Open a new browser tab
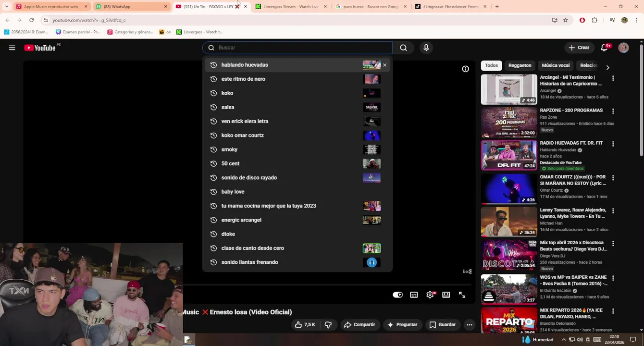Image resolution: width=644 pixels, height=346 pixels. [x=497, y=6]
